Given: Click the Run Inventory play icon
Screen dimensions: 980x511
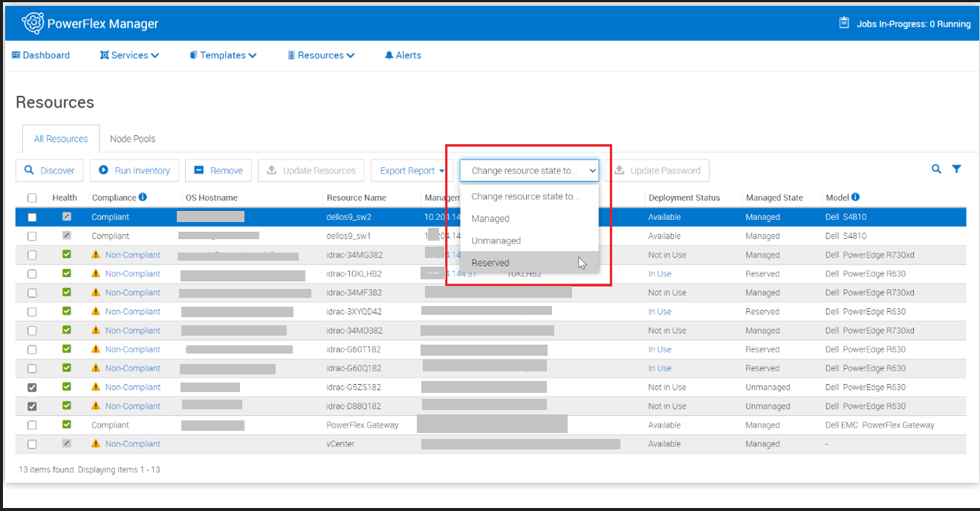Looking at the screenshot, I should click(x=103, y=170).
